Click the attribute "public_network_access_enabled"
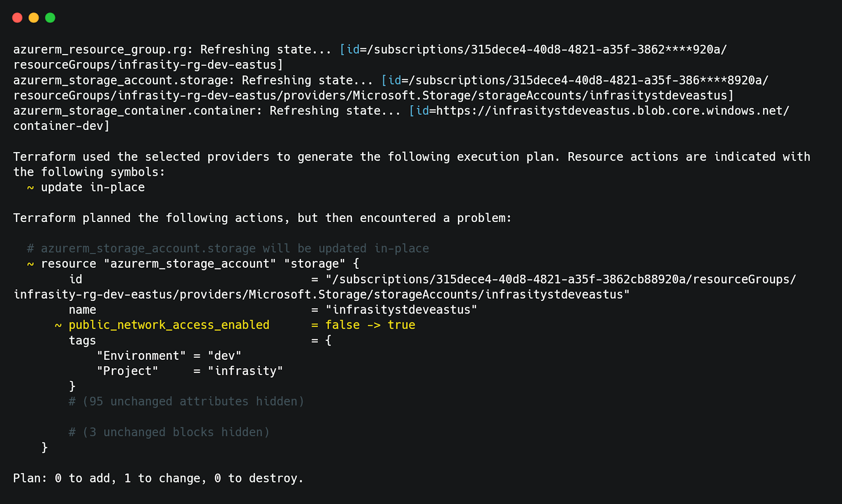The image size is (842, 504). (169, 325)
